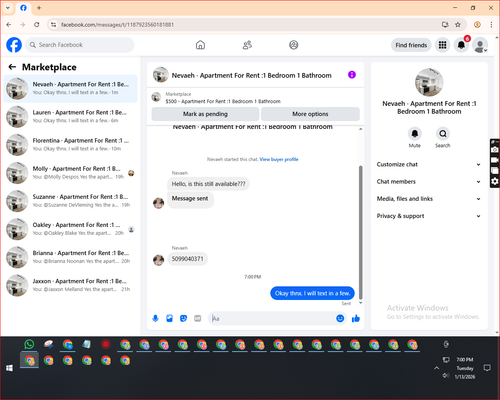
Task: Open the gear on side recorder toolbar
Action: pyautogui.click(x=495, y=181)
